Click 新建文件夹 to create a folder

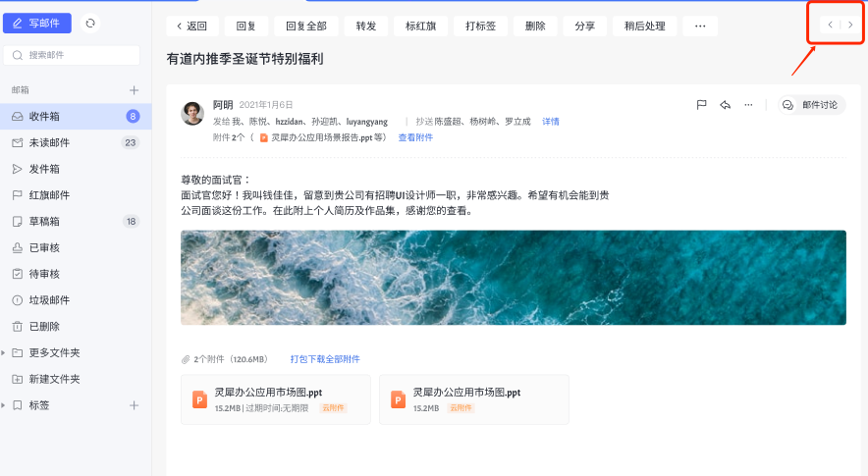click(76, 379)
